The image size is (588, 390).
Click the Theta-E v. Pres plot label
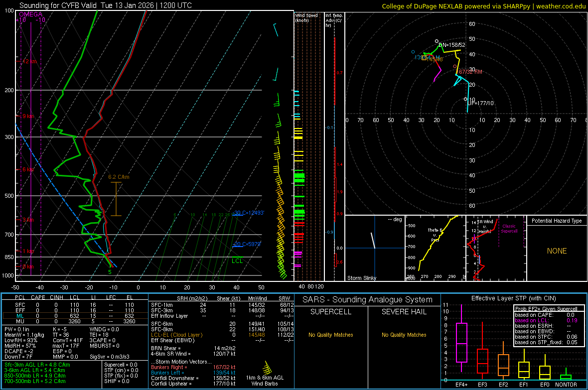tap(435, 235)
